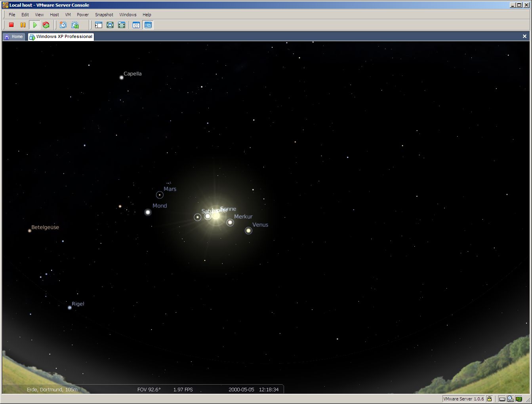The height and width of the screenshot is (404, 532).
Task: Stop the VM with the red power-off button
Action: tap(11, 25)
